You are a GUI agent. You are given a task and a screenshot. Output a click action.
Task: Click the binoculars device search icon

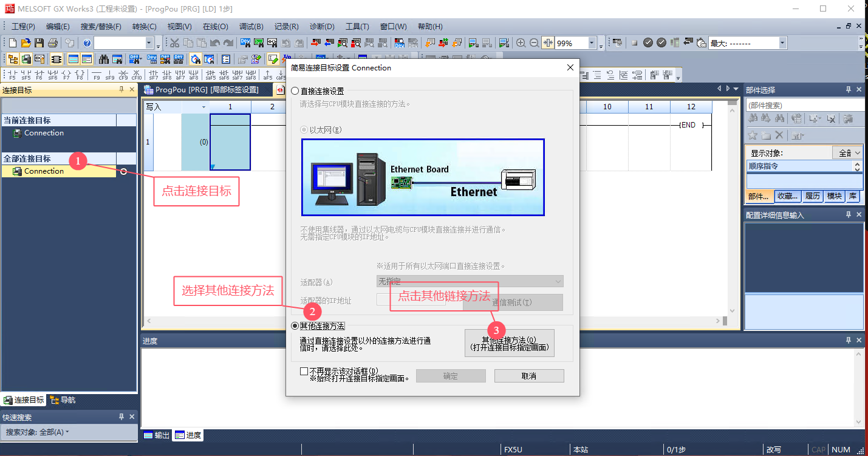point(104,59)
